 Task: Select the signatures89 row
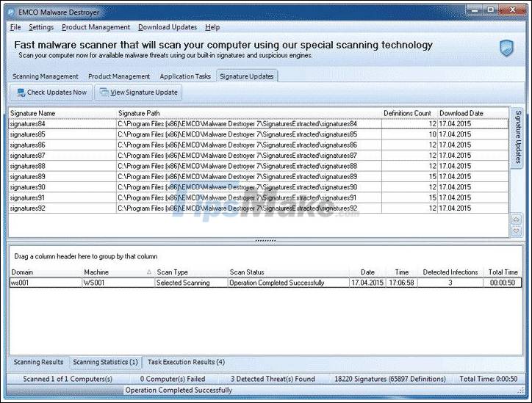coord(259,177)
